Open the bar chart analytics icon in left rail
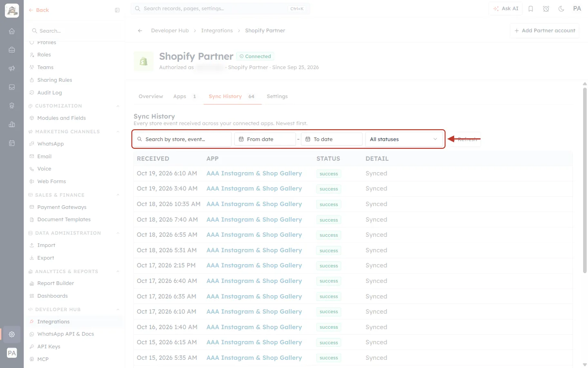This screenshot has width=588, height=368. [x=12, y=124]
